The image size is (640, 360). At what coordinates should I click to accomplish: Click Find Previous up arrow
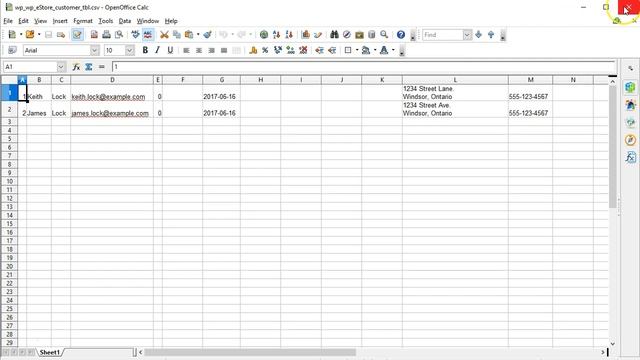click(491, 35)
